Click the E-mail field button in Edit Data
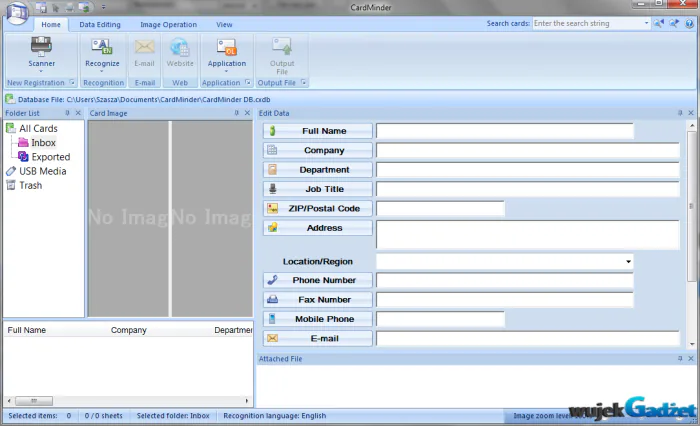Viewport: 700px width, 426px height. pyautogui.click(x=317, y=338)
